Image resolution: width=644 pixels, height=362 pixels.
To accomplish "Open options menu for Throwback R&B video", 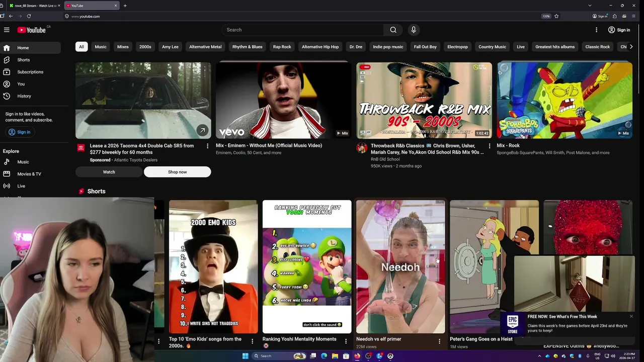I will coord(489,146).
